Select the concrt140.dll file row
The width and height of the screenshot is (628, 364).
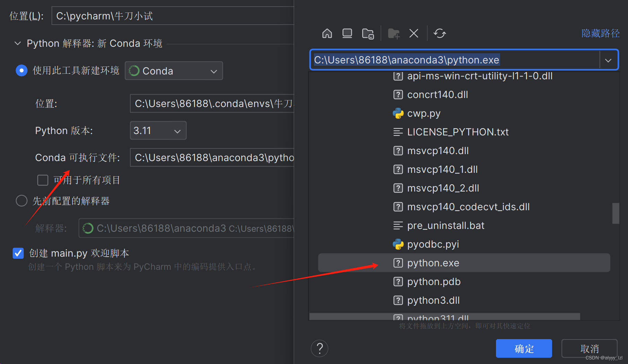click(464, 95)
